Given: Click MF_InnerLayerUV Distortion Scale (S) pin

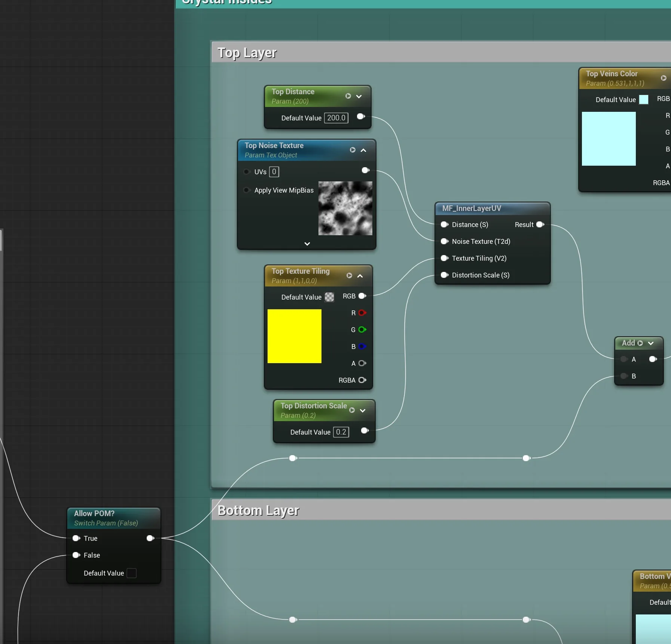Looking at the screenshot, I should pos(445,275).
